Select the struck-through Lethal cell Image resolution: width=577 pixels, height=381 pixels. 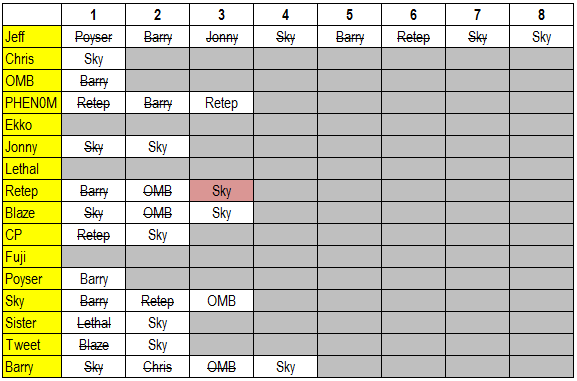point(93,323)
